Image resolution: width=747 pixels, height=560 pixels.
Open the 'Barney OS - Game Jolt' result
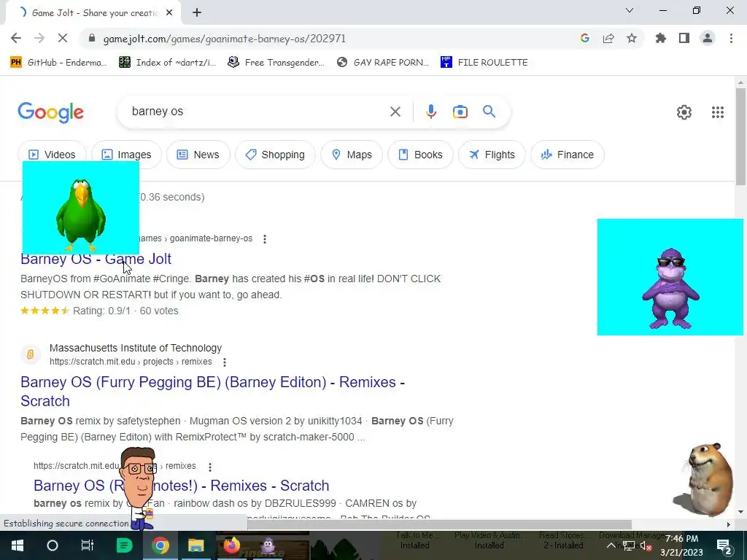96,259
